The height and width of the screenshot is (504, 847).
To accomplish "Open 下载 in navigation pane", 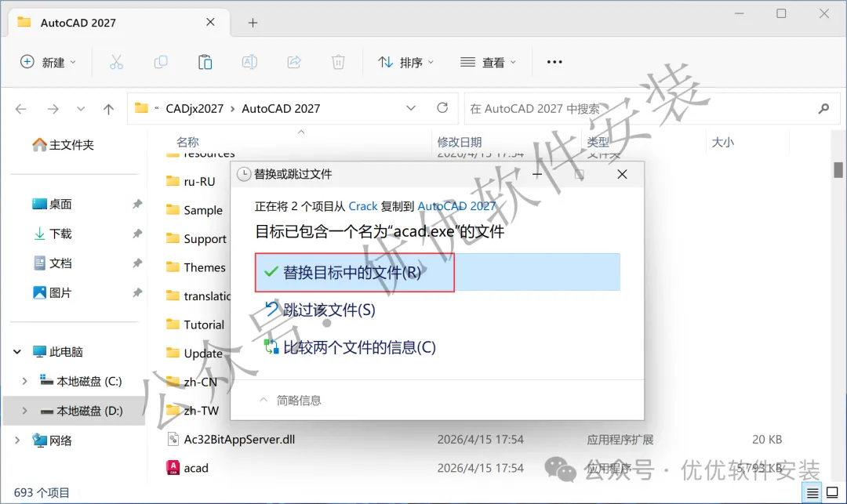I will pos(53,234).
